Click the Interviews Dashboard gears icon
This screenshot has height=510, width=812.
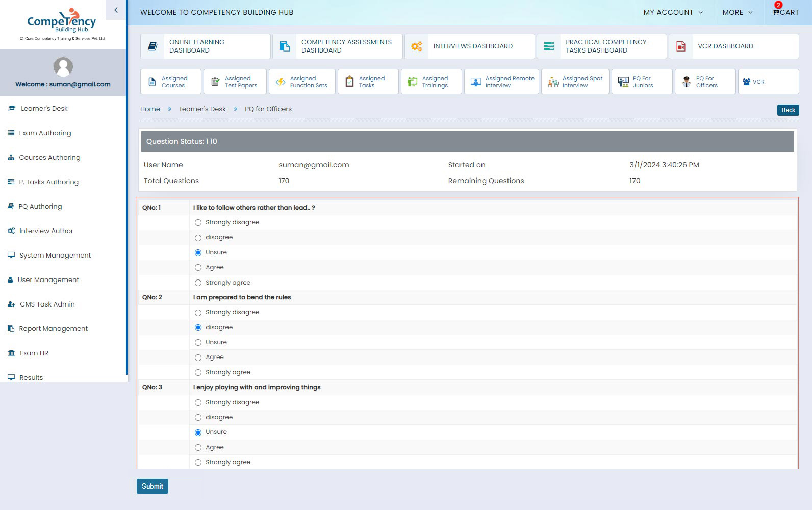click(417, 46)
